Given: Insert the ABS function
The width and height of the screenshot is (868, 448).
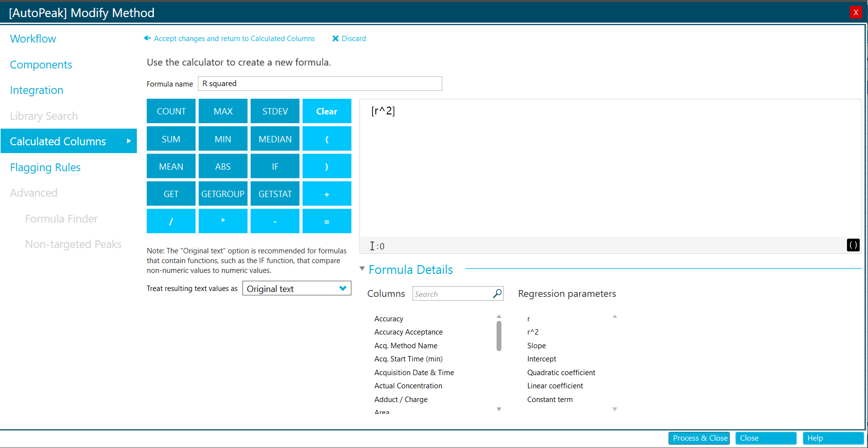Looking at the screenshot, I should click(x=223, y=166).
